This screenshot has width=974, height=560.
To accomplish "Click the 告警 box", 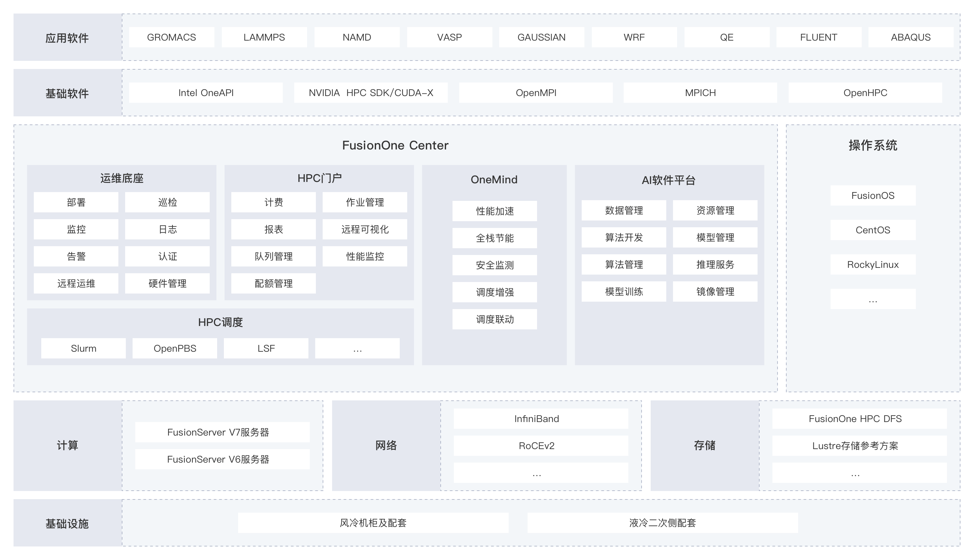I will click(x=76, y=256).
